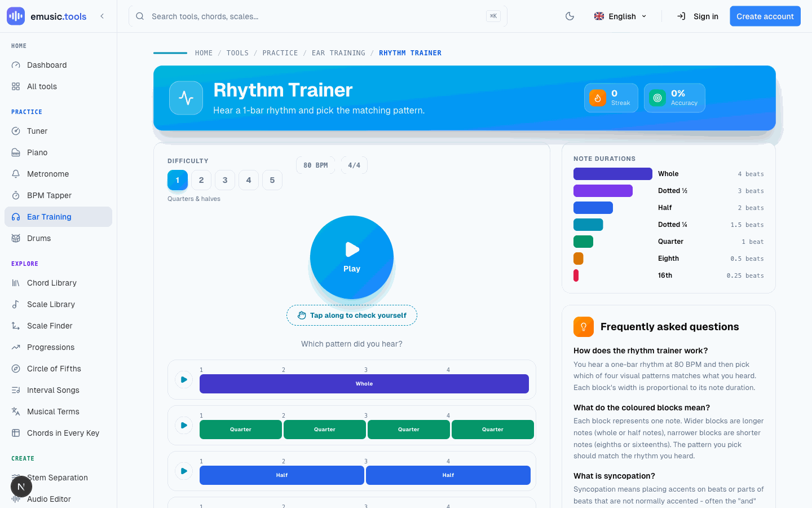Choose the first Quarter block pattern
This screenshot has width=812, height=508.
241,430
